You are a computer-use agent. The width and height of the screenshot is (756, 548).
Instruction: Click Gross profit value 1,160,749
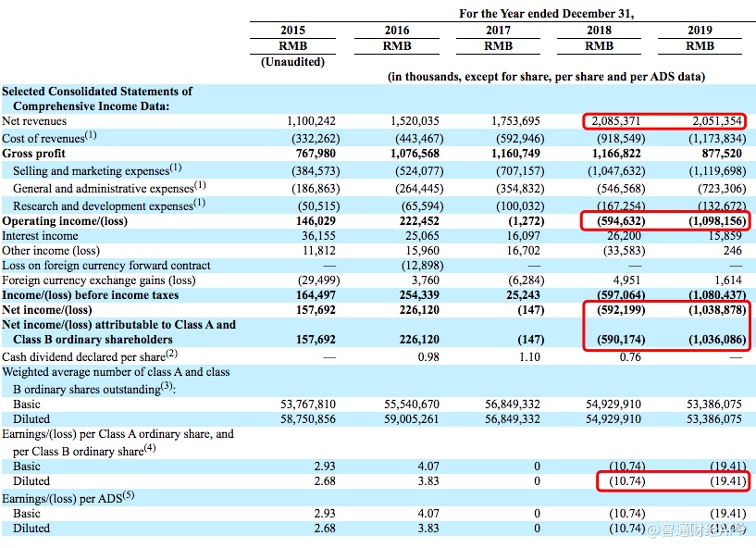(516, 154)
